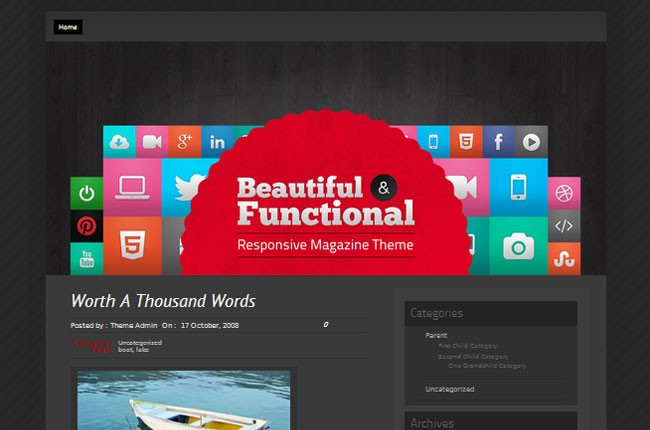The width and height of the screenshot is (650, 430).
Task: Click the teal camera icon tile
Action: pyautogui.click(x=518, y=245)
